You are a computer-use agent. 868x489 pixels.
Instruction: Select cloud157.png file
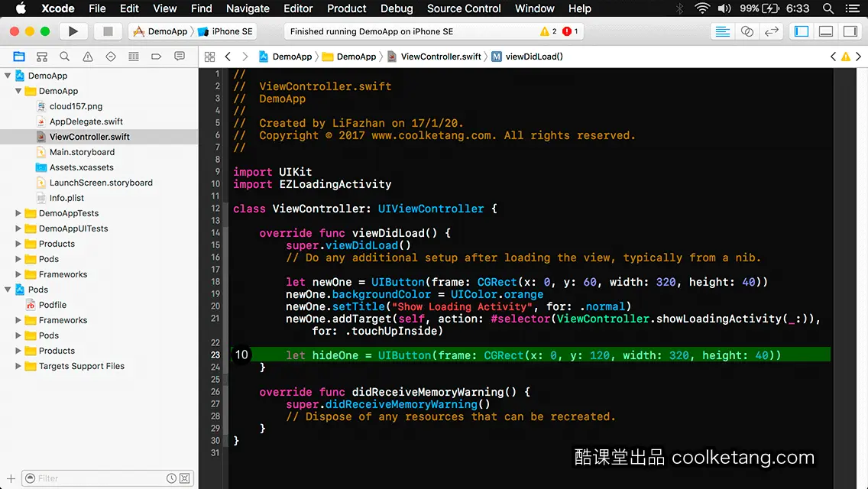pos(76,106)
